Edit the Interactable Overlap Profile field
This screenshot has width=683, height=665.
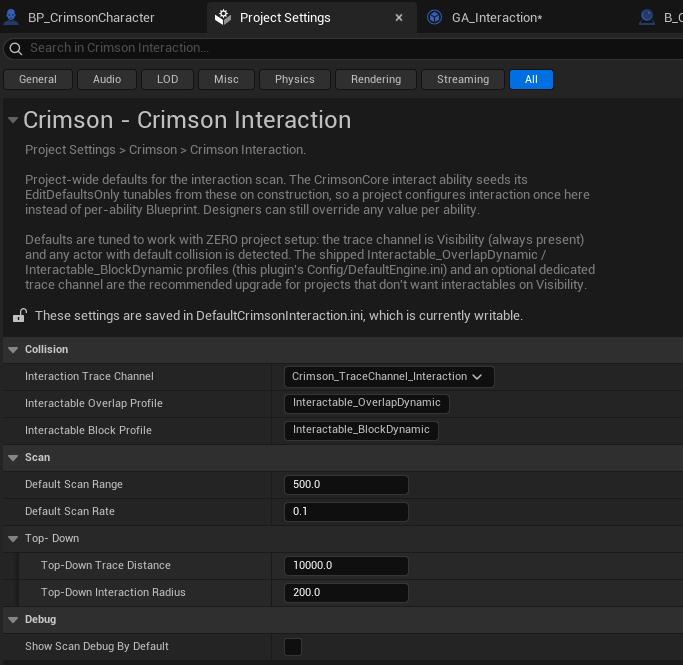366,403
